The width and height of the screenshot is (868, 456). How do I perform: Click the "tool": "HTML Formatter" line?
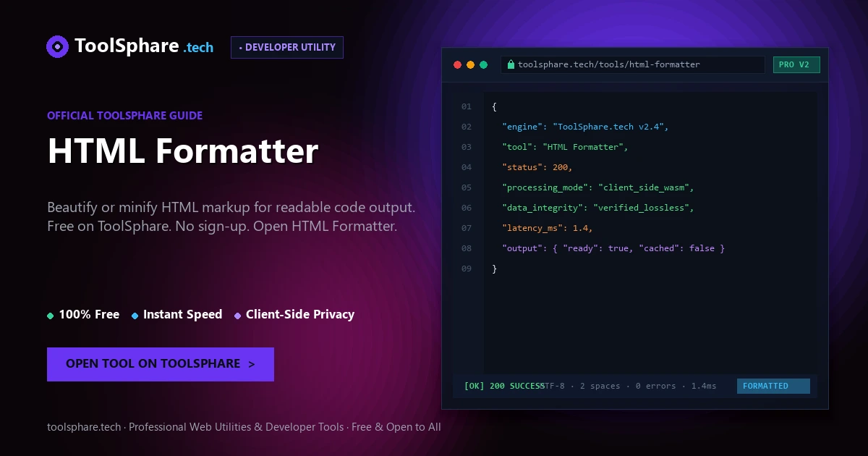[x=565, y=147]
